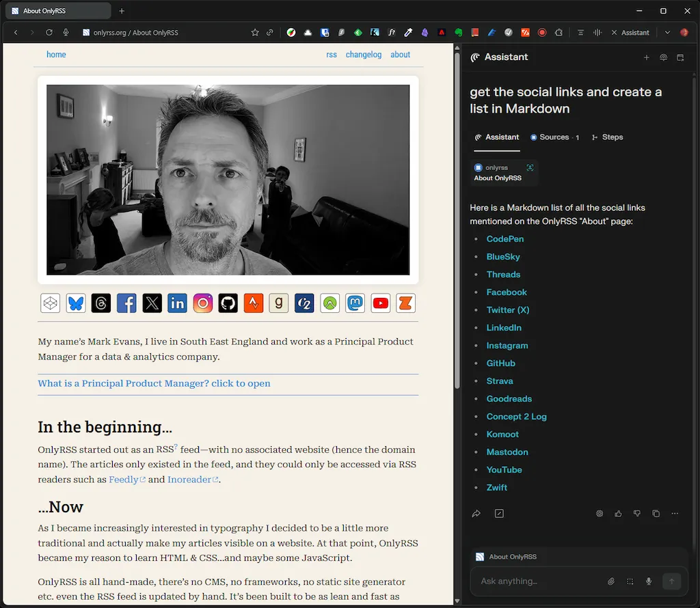Open the response settings gear icon
This screenshot has width=700, height=608.
click(x=599, y=513)
